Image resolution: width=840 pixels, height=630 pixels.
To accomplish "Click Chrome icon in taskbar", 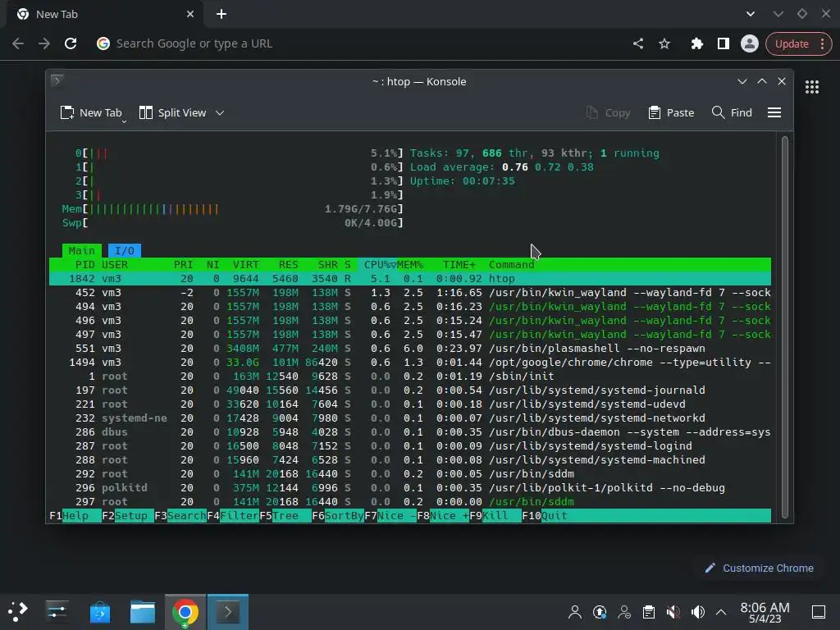I will tap(185, 611).
